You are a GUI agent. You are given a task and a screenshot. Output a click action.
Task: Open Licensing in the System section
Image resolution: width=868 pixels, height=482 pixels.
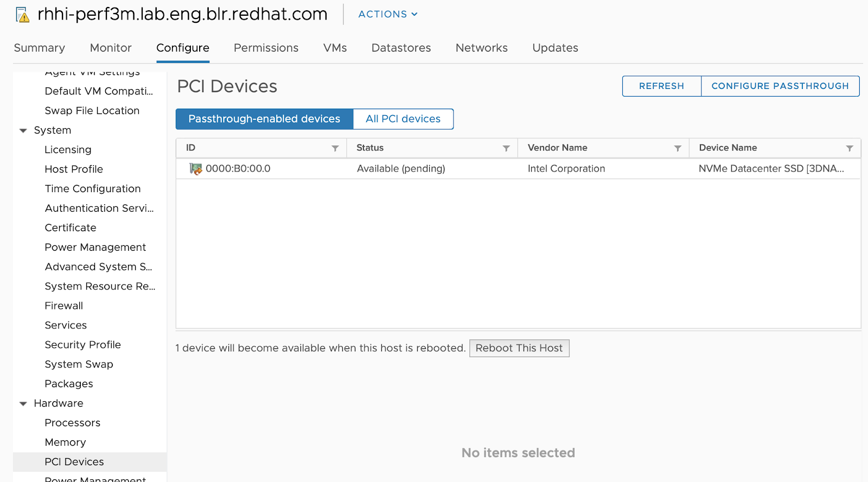click(68, 150)
